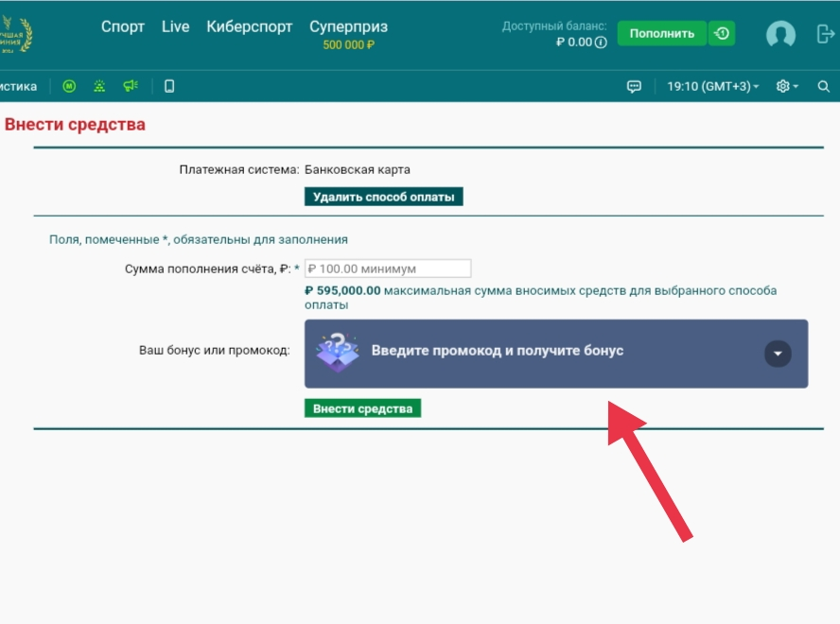Open the Спорт menu section
Image resolution: width=840 pixels, height=624 pixels.
tap(123, 26)
